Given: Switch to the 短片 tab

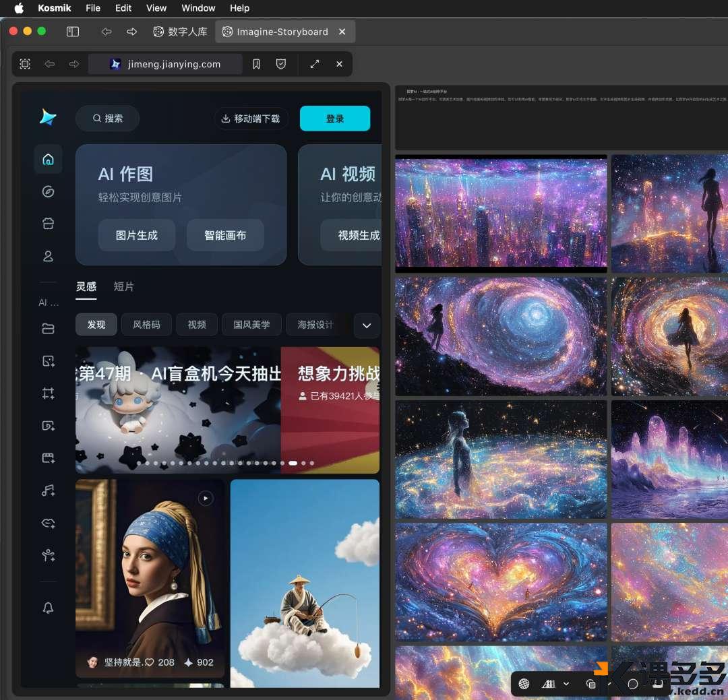Looking at the screenshot, I should 124,287.
